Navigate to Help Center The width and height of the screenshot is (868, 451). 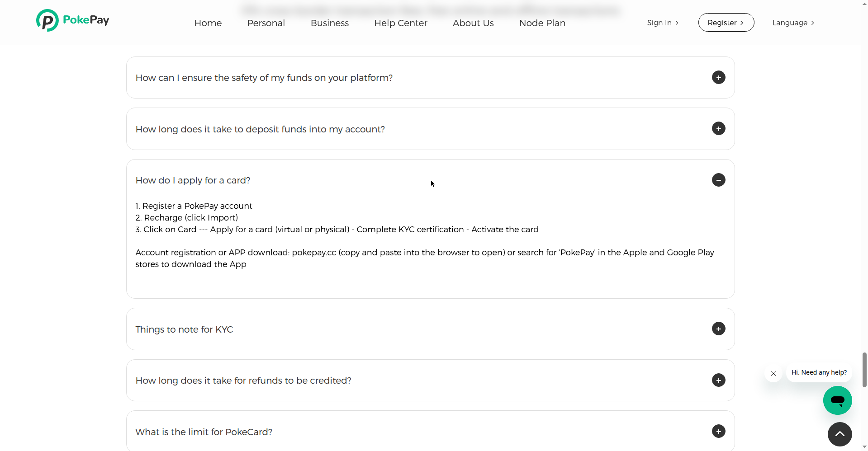click(401, 23)
